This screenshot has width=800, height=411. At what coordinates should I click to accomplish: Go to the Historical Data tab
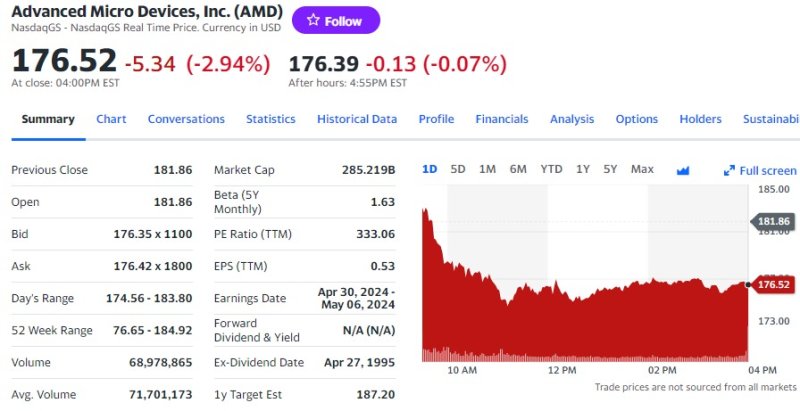click(357, 119)
